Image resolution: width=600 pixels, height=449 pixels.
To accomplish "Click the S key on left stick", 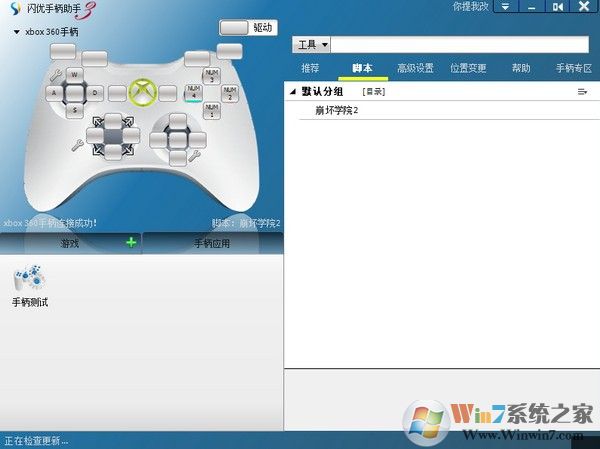I will 75,111.
